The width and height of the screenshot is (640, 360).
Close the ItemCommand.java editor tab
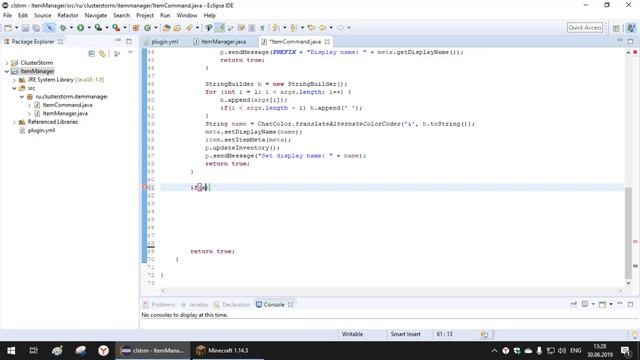327,42
